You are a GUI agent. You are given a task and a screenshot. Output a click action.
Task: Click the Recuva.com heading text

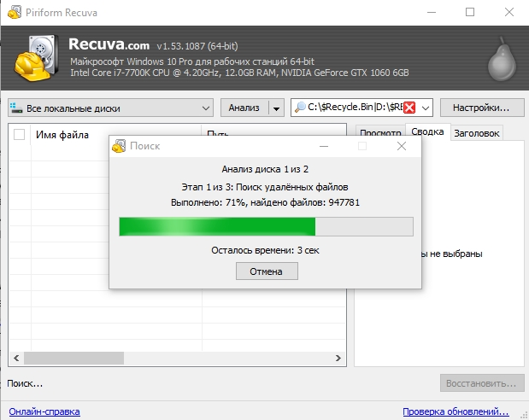(109, 44)
